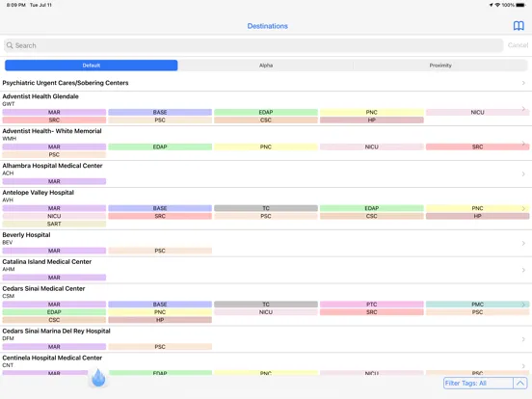The width and height of the screenshot is (532, 399).
Task: Click AVH hospital code
Action: pos(8,200)
